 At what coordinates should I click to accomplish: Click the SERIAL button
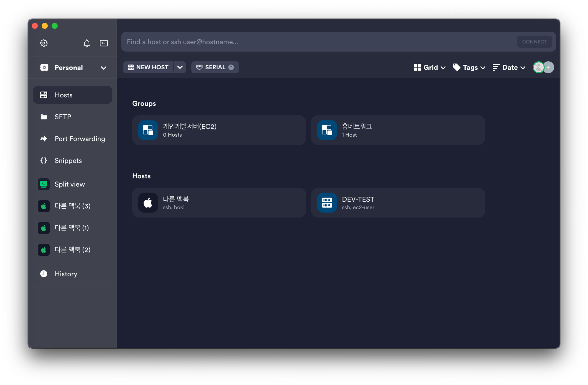pyautogui.click(x=215, y=67)
